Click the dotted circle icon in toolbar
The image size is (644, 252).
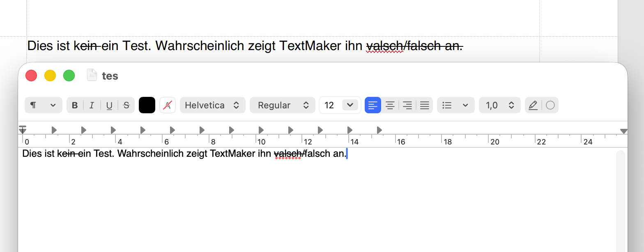click(x=550, y=105)
